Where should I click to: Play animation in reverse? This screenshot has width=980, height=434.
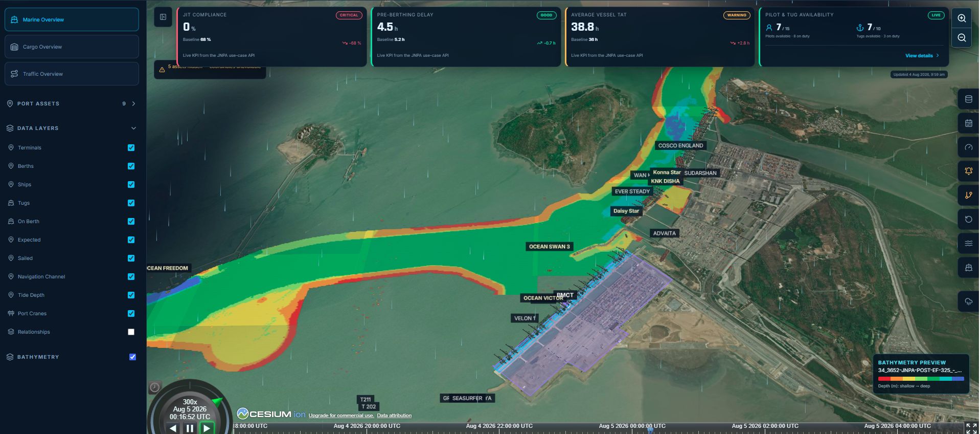coord(173,428)
